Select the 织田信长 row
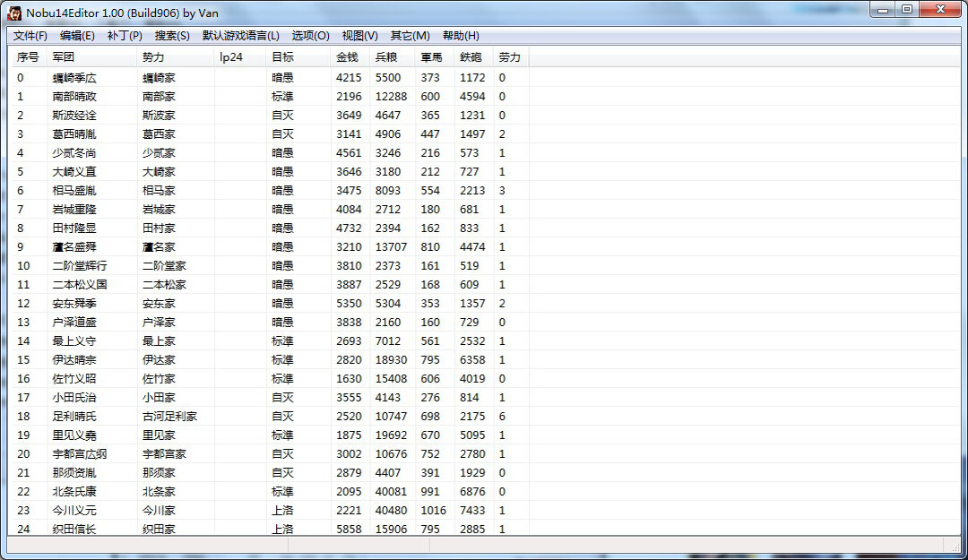This screenshot has height=560, width=968. click(271, 529)
